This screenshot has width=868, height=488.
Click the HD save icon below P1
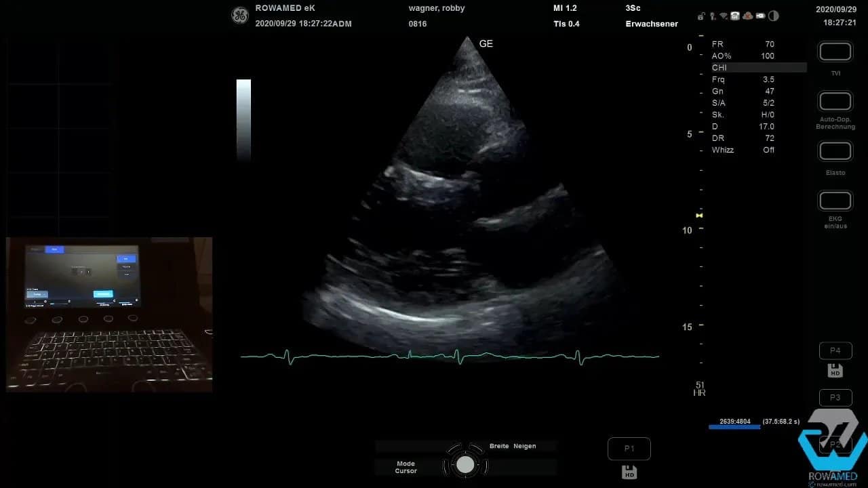tap(629, 472)
